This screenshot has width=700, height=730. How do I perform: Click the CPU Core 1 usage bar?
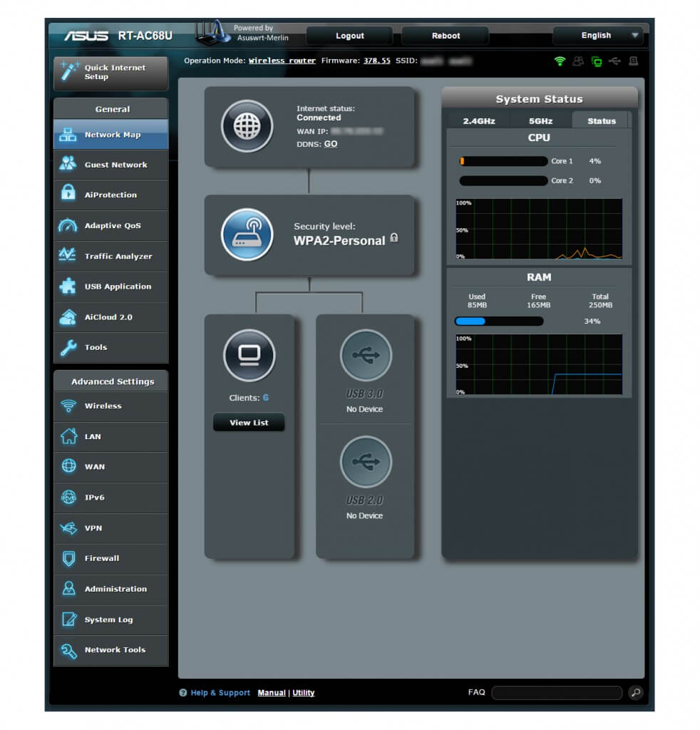(x=503, y=161)
